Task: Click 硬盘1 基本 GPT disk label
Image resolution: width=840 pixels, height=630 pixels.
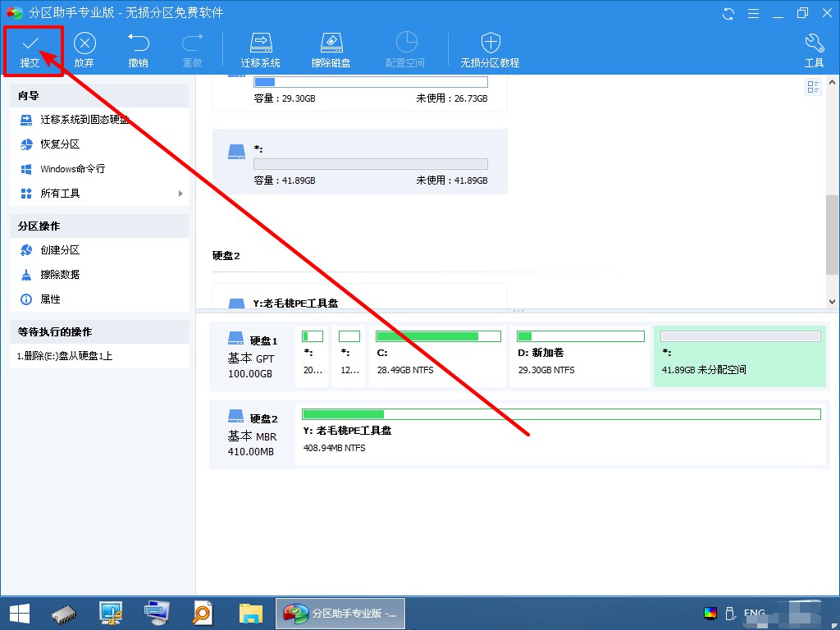Action: [x=252, y=357]
